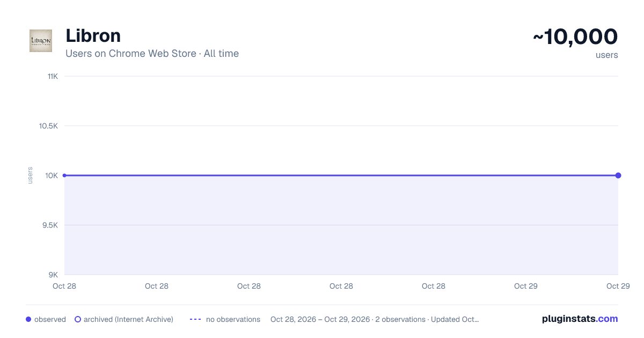Click the 'users' label under ~10,000
This screenshot has width=644, height=338.
607,55
